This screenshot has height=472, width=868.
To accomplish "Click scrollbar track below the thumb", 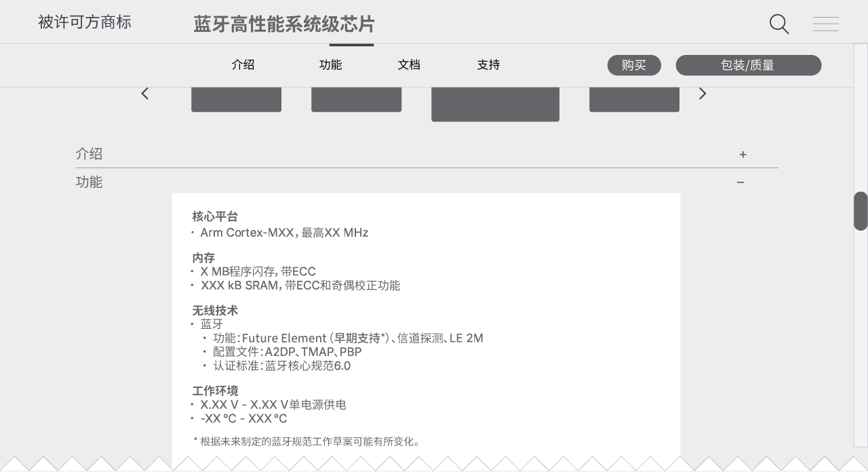I will [861, 339].
